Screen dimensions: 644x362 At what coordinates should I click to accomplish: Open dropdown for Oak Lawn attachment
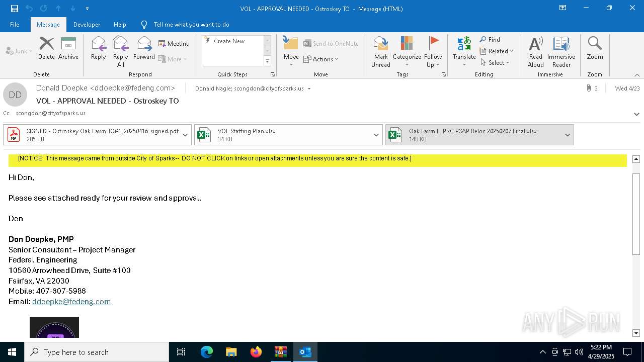pos(568,135)
